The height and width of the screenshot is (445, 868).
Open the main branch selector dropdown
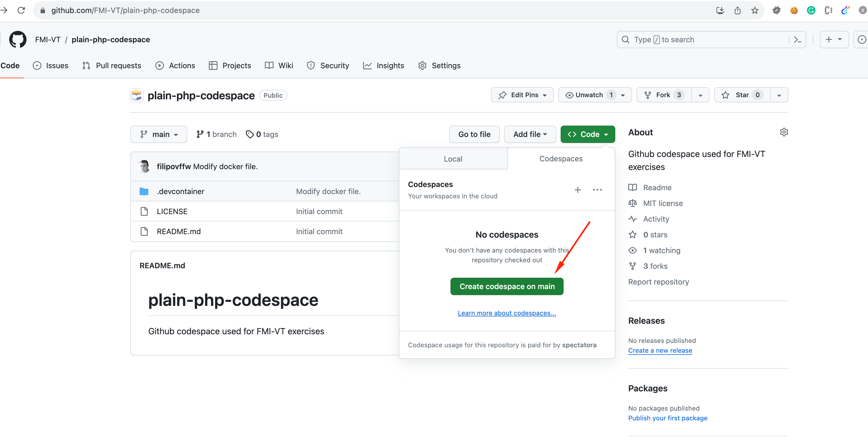159,134
